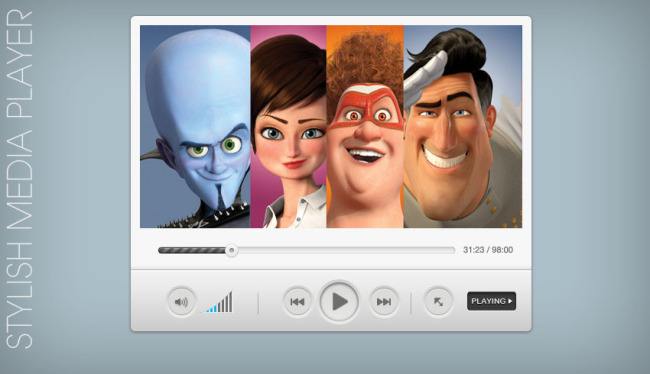The height and width of the screenshot is (374, 650).
Task: Set volume to the tallest gray bar
Action: tap(230, 302)
